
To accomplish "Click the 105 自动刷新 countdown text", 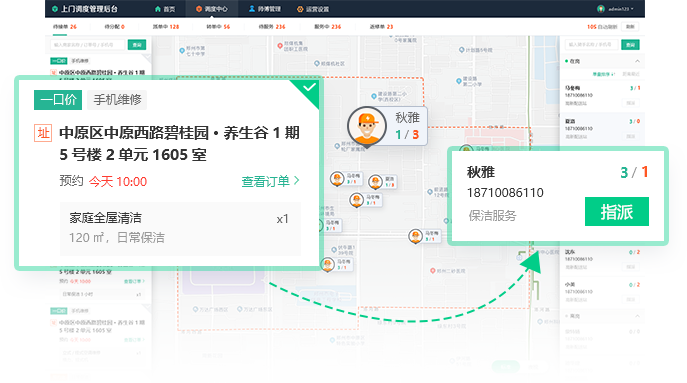I will click(x=602, y=27).
